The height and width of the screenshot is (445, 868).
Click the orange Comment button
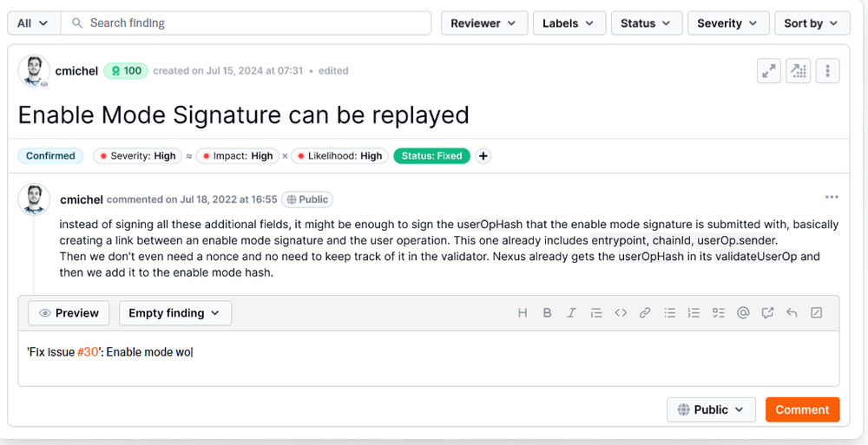coord(802,409)
